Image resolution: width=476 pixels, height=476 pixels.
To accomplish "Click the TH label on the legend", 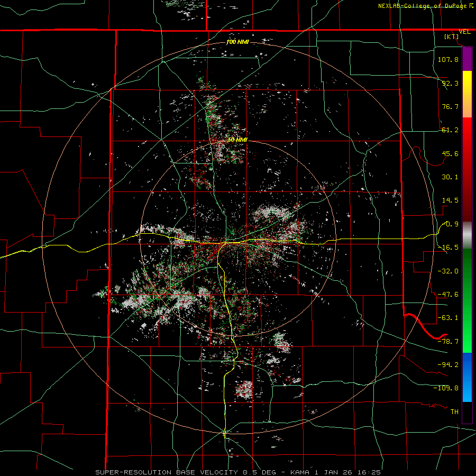I will (x=454, y=412).
